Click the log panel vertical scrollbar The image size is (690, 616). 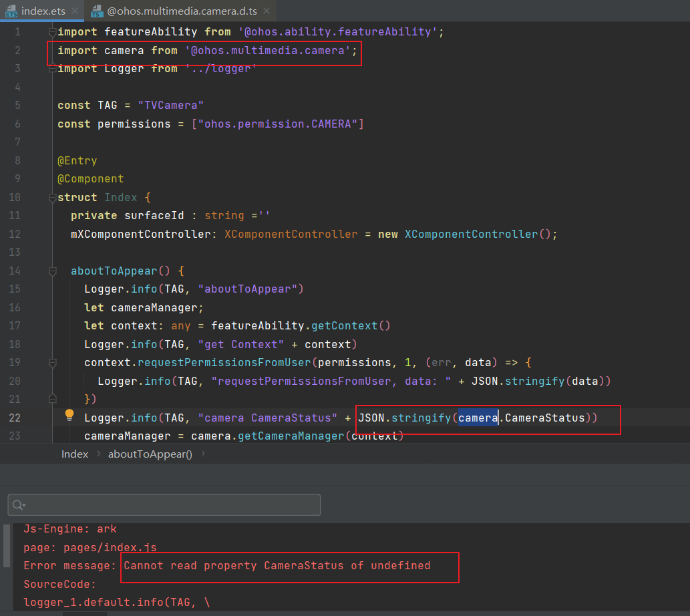(7, 546)
